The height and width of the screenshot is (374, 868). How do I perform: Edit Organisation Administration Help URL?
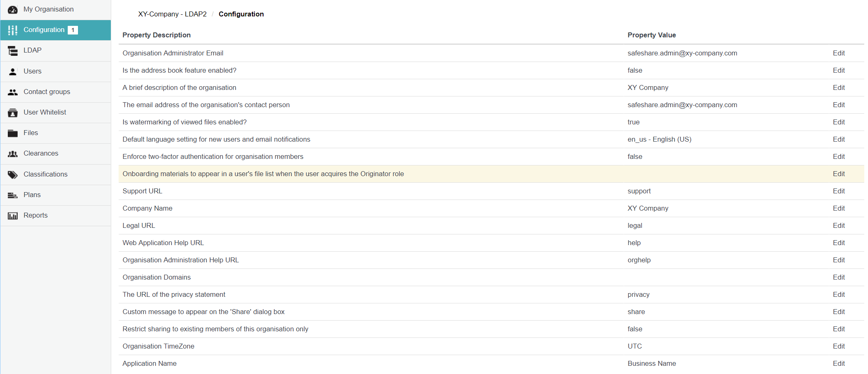point(838,260)
